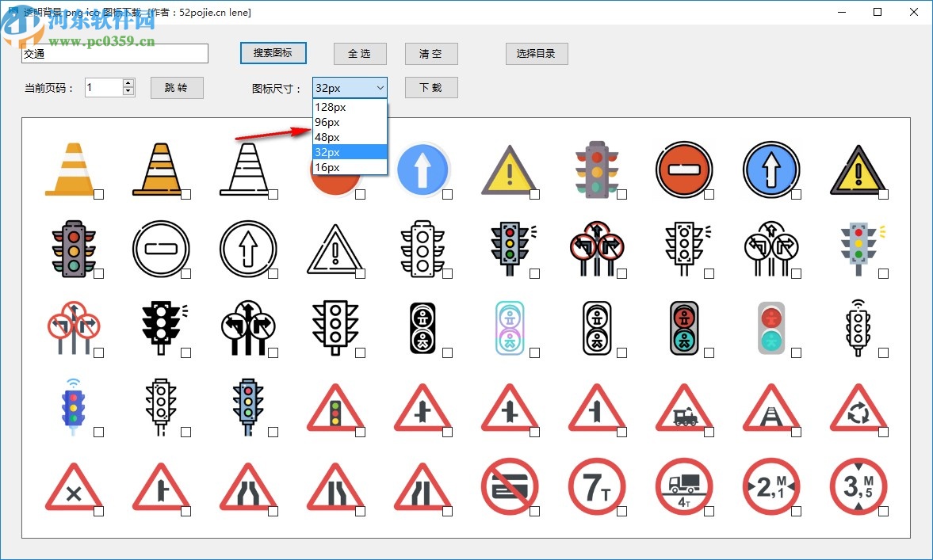
Task: Click into the page number field
Action: [x=104, y=87]
